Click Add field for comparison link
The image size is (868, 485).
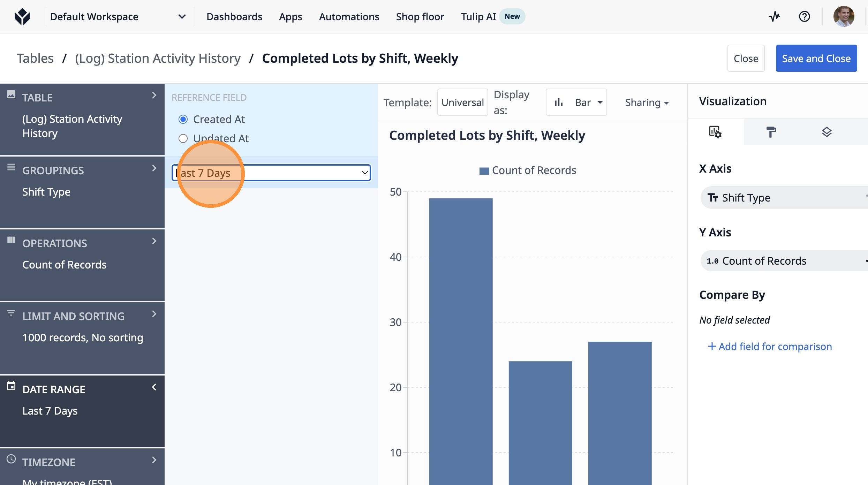[x=770, y=346]
